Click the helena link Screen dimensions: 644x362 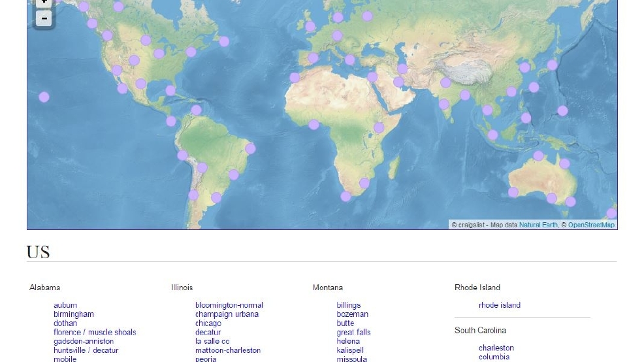(348, 341)
